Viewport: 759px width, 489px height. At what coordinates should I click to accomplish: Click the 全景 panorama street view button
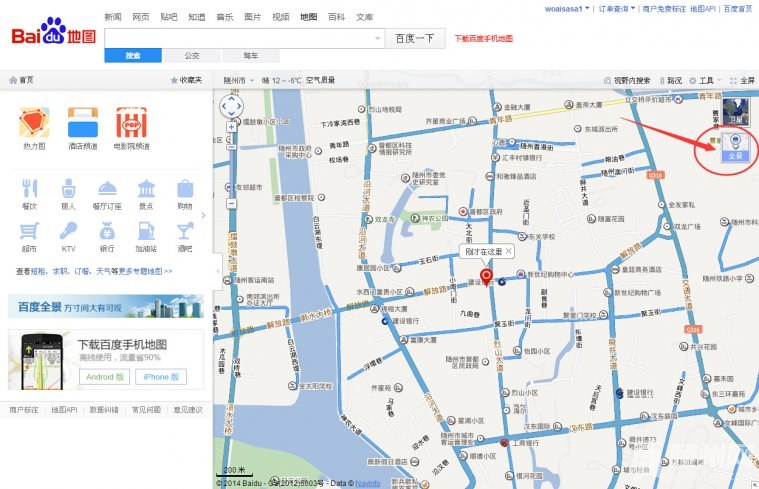[x=735, y=147]
